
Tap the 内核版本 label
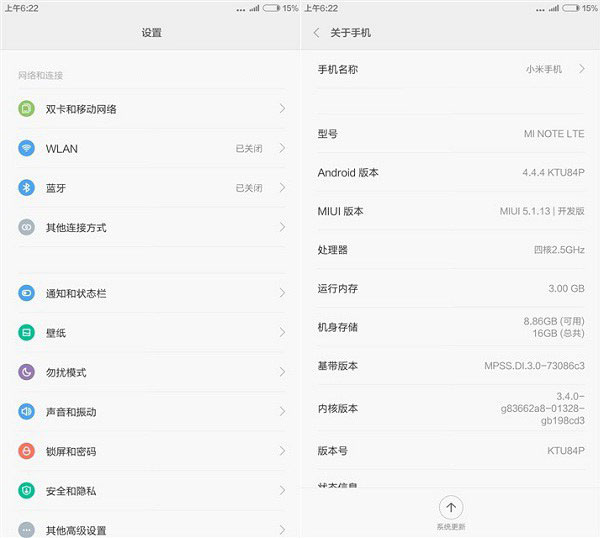(x=338, y=409)
